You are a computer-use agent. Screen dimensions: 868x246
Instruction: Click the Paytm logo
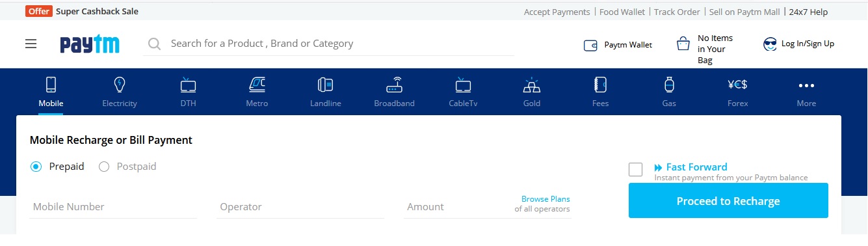coord(90,44)
